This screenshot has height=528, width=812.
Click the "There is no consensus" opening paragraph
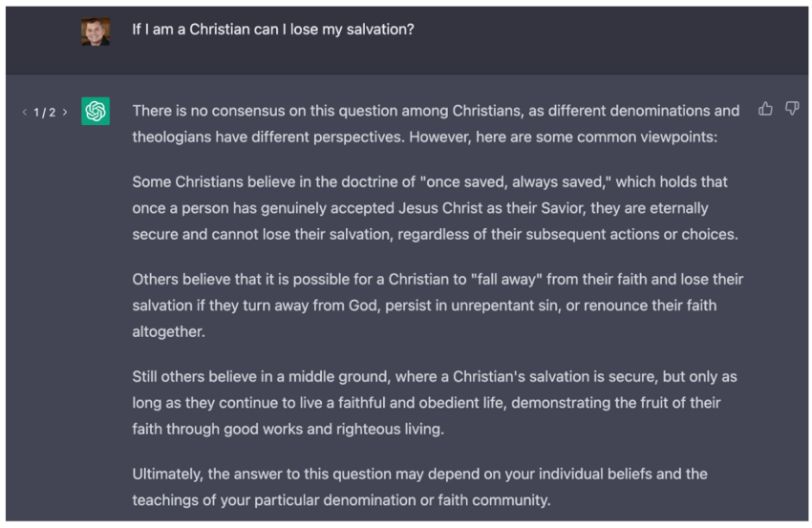(435, 123)
